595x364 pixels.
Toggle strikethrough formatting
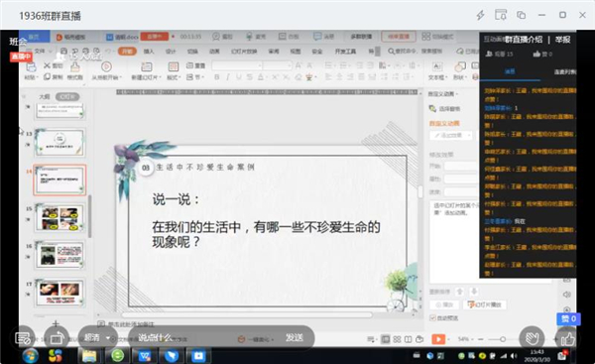click(249, 77)
